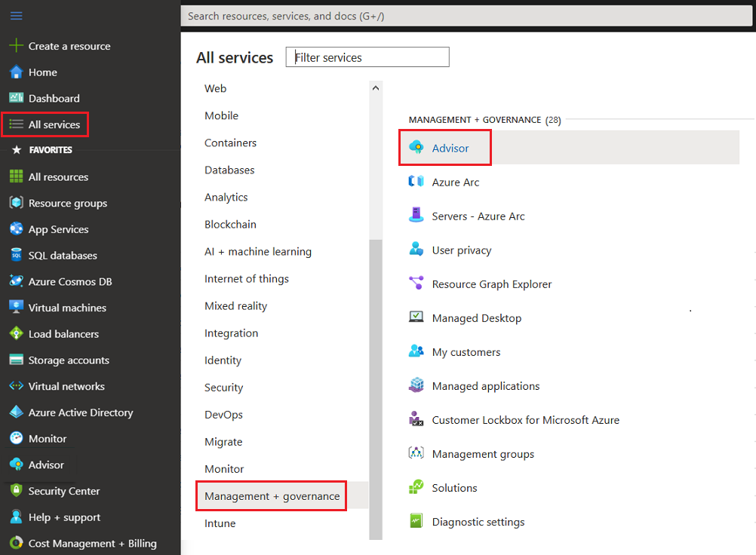Click the Diagnostic settings icon

click(x=416, y=521)
